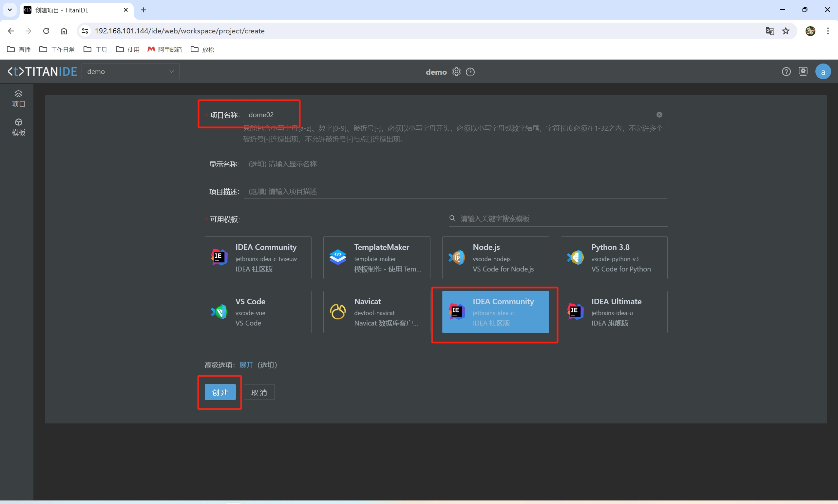The image size is (838, 504).
Task: Select the Navicat template card
Action: (377, 312)
